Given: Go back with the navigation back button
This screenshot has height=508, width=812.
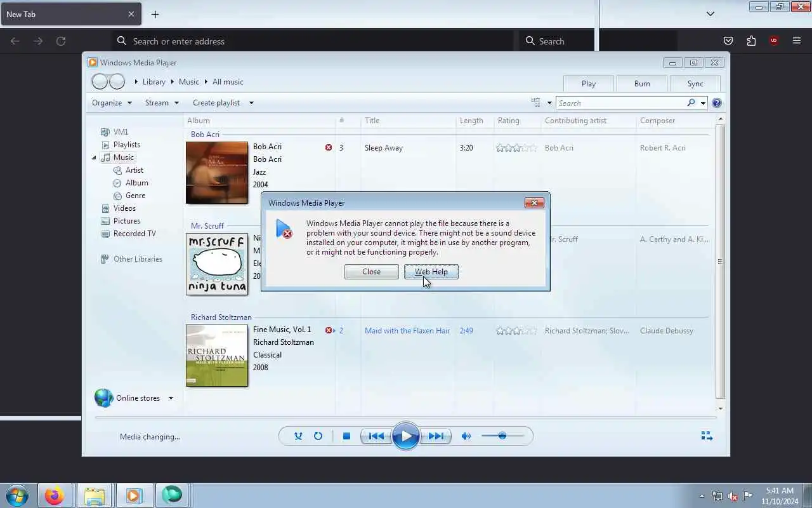Looking at the screenshot, I should 100,81.
